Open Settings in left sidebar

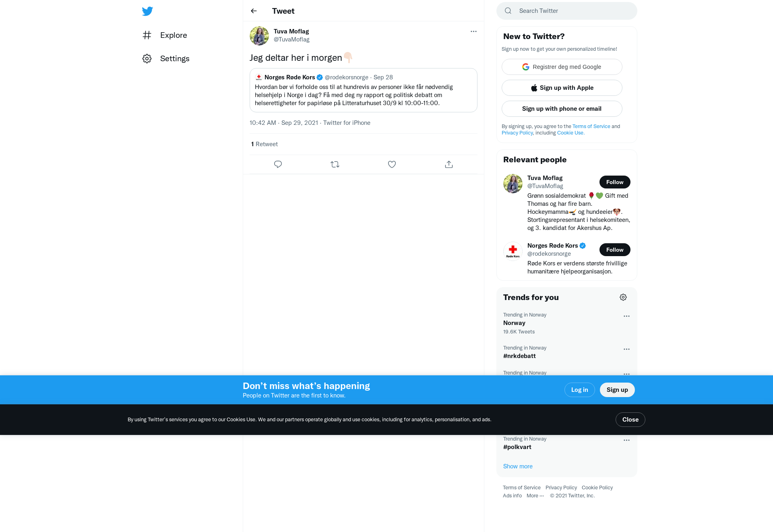tap(166, 58)
